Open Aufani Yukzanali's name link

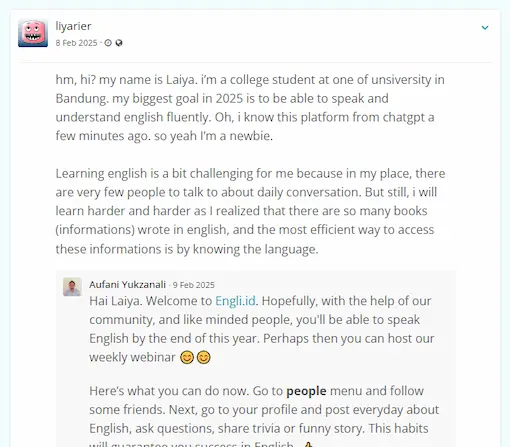127,285
